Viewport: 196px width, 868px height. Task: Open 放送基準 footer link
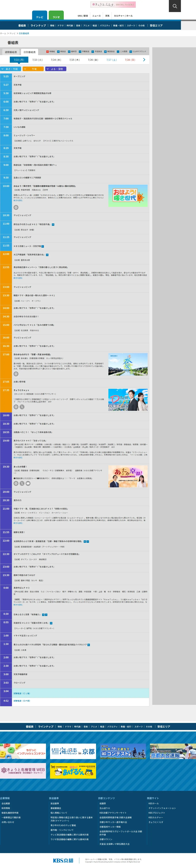[x=55, y=803]
